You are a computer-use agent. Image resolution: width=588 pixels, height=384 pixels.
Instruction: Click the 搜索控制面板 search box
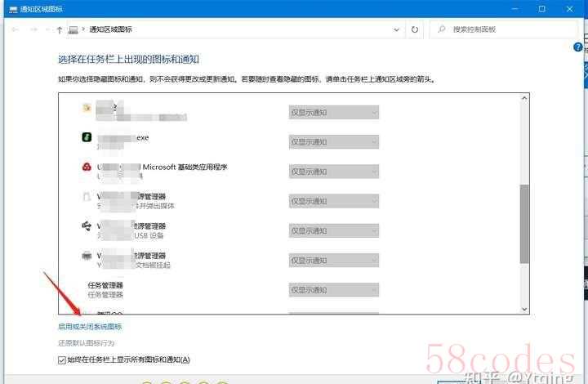click(505, 29)
